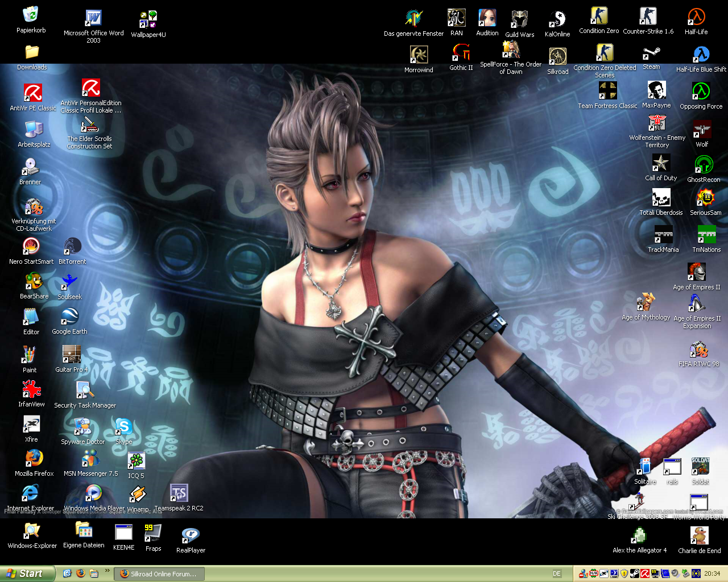Open the Steam desktop shortcut
The height and width of the screenshot is (582, 728).
pyautogui.click(x=651, y=55)
